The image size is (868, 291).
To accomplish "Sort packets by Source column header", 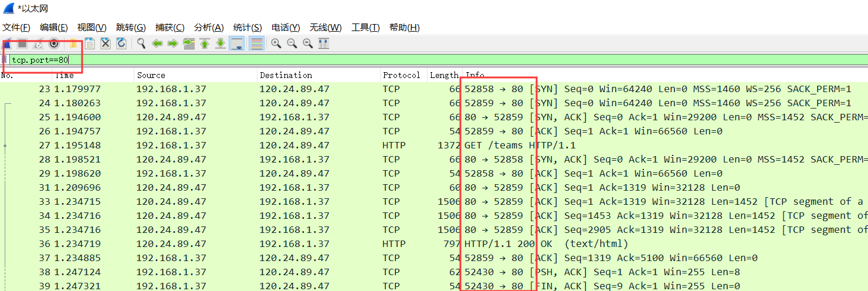I will pos(151,75).
